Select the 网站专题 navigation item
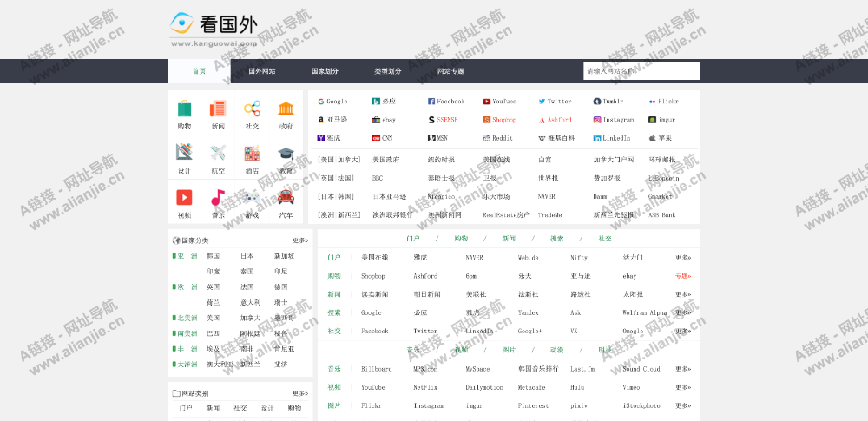Image resolution: width=868 pixels, height=421 pixels. (x=450, y=71)
